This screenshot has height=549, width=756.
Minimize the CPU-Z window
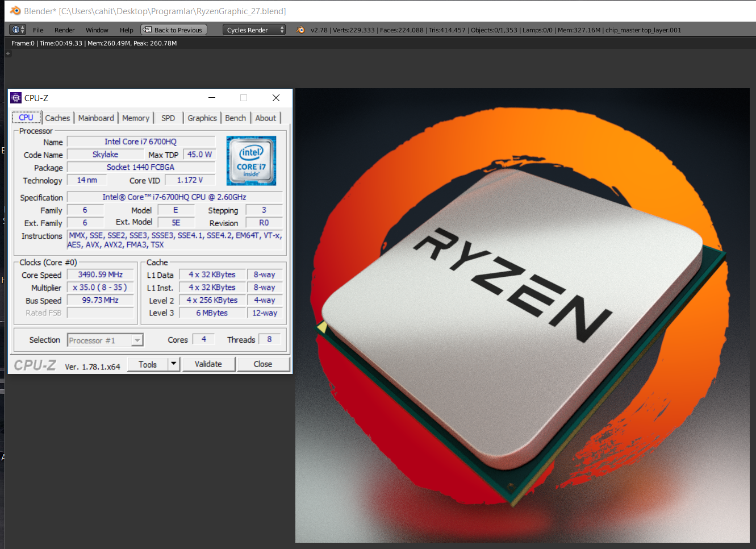coord(212,98)
